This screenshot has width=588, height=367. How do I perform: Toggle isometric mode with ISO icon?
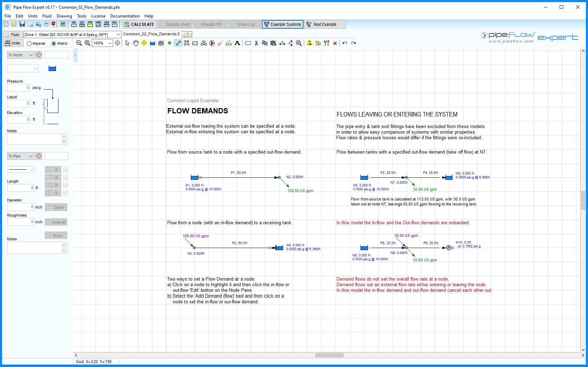pyautogui.click(x=74, y=24)
